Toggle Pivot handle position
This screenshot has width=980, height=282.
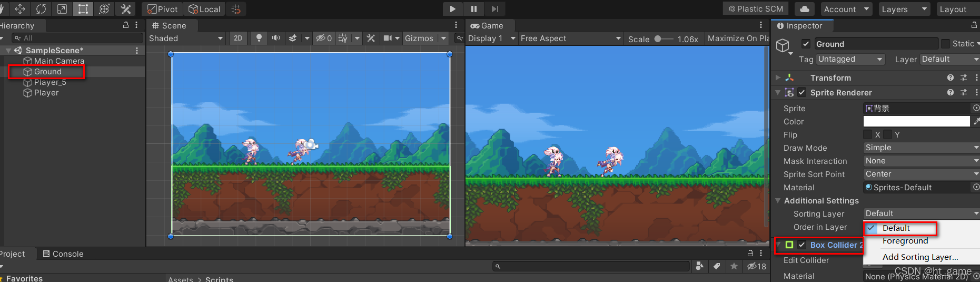click(162, 9)
